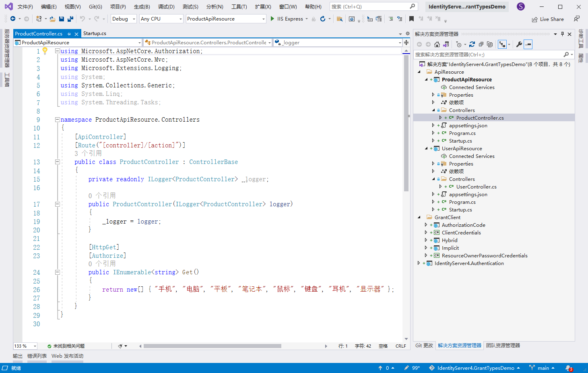Click the notifications bell in the status bar
This screenshot has width=588, height=373.
[568, 368]
